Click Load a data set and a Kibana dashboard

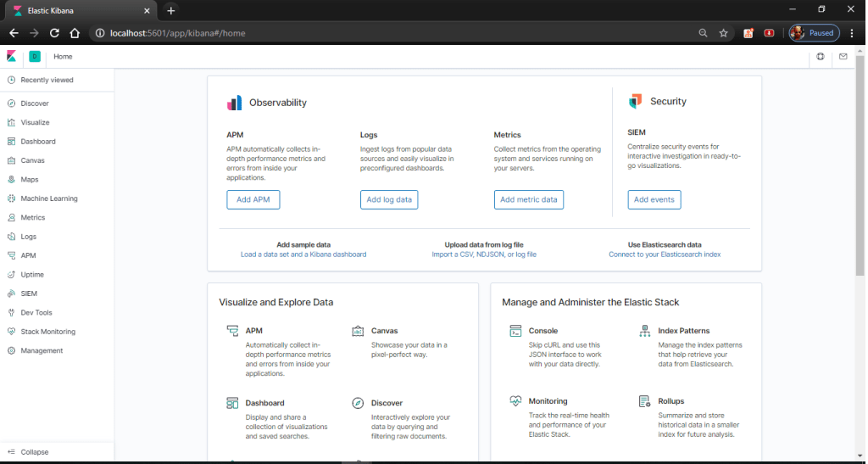(303, 254)
